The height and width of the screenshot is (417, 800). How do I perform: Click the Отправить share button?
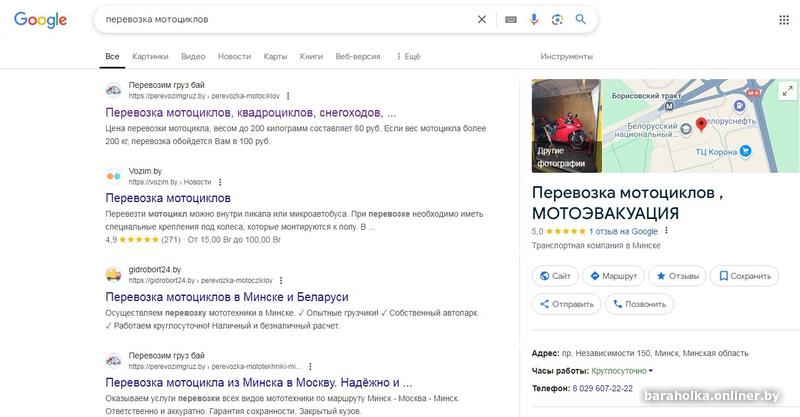coord(566,304)
